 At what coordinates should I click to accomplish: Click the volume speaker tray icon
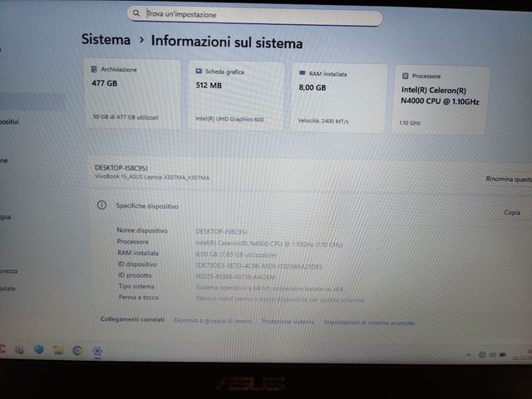click(x=492, y=355)
